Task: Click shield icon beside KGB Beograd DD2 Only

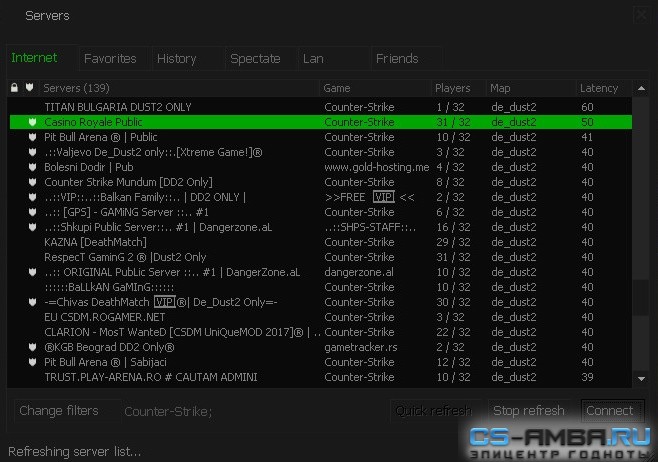Action: coord(32,347)
